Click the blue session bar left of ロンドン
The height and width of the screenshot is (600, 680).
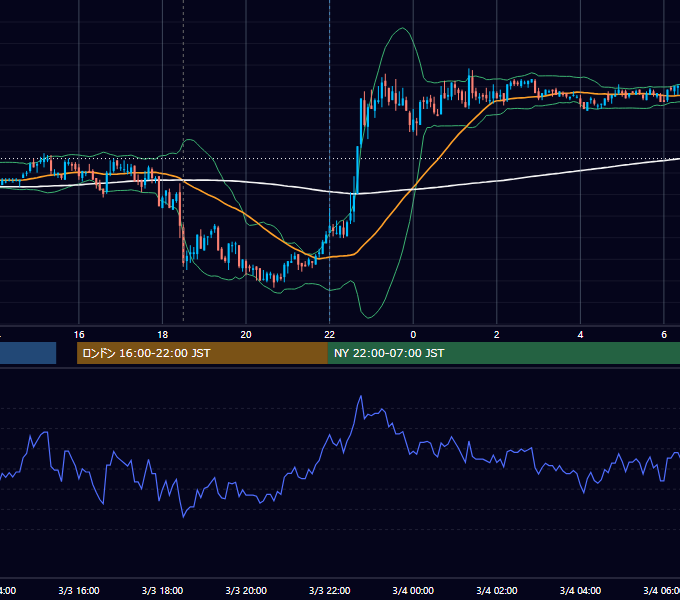click(x=28, y=353)
